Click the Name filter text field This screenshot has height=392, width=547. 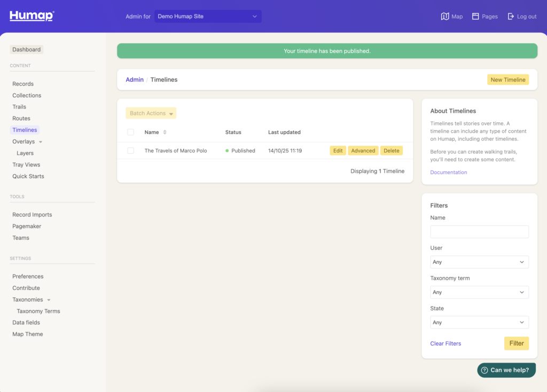point(479,232)
